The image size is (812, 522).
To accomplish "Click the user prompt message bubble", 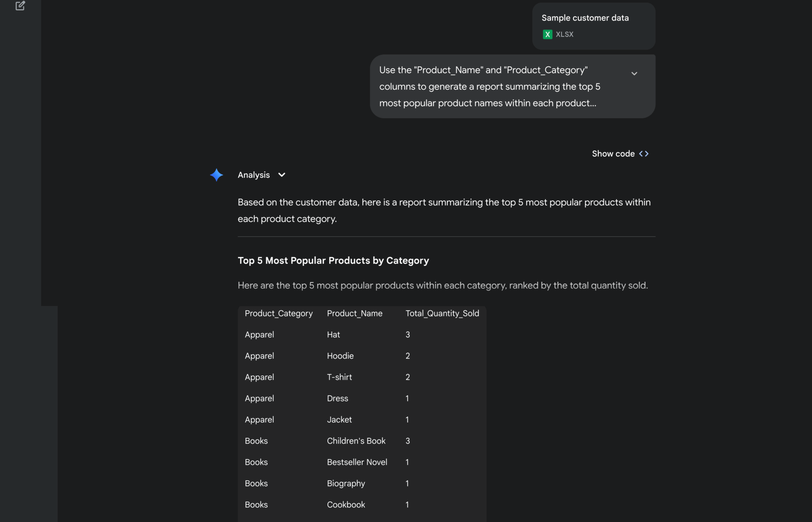I will tap(491, 86).
